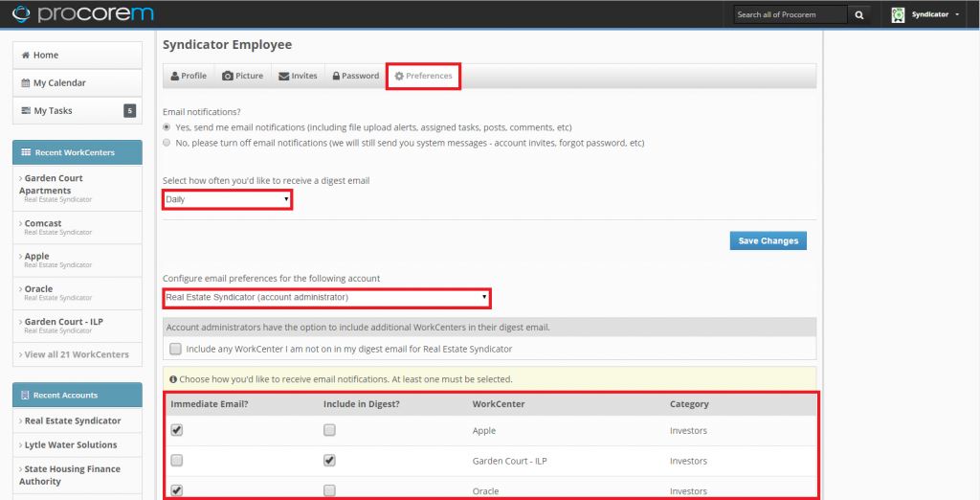980x500 pixels.
Task: Click the Save Changes button
Action: [x=768, y=240]
